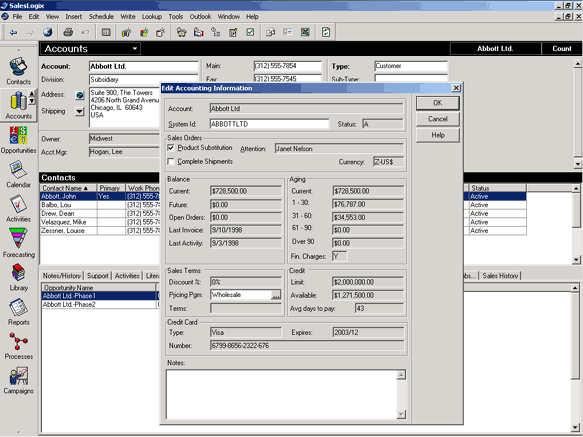Click the Undo toolbar icon
The width and height of the screenshot is (583, 437).
pos(86,32)
